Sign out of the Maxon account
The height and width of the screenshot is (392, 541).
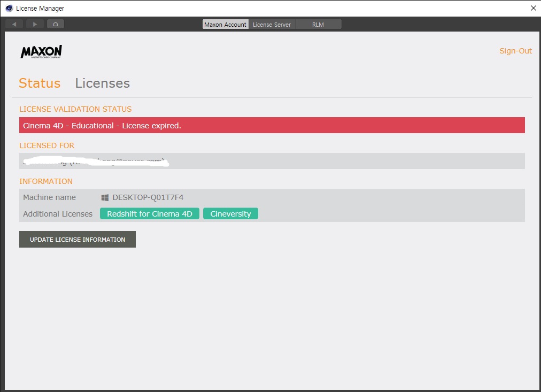coord(515,51)
